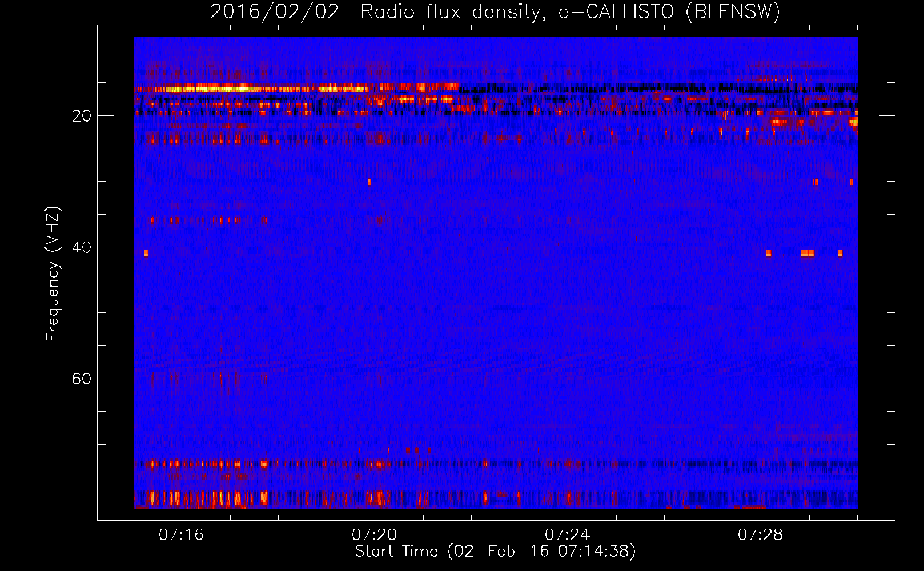Click the 20 MHz frequency tick label
Image resolution: width=924 pixels, height=571 pixels.
tap(82, 116)
